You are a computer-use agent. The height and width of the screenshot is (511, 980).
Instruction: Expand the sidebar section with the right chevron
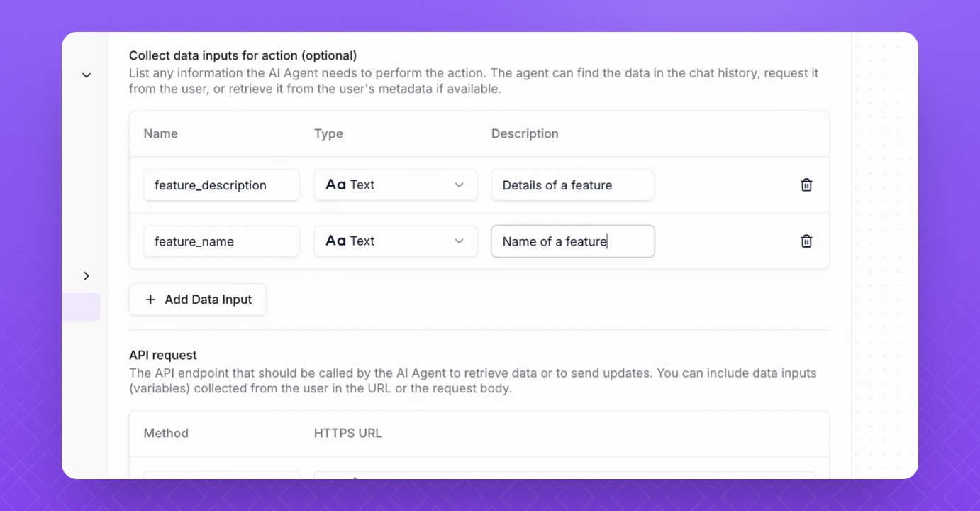coord(87,276)
